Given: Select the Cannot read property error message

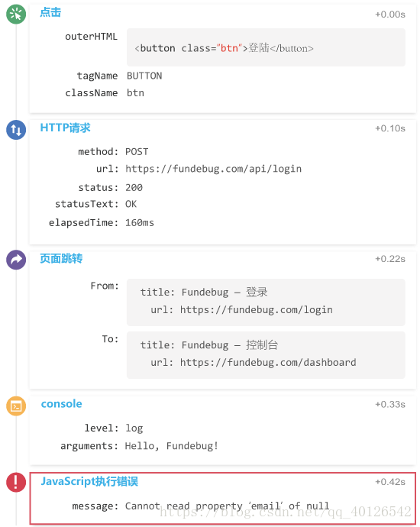Looking at the screenshot, I should tap(227, 506).
